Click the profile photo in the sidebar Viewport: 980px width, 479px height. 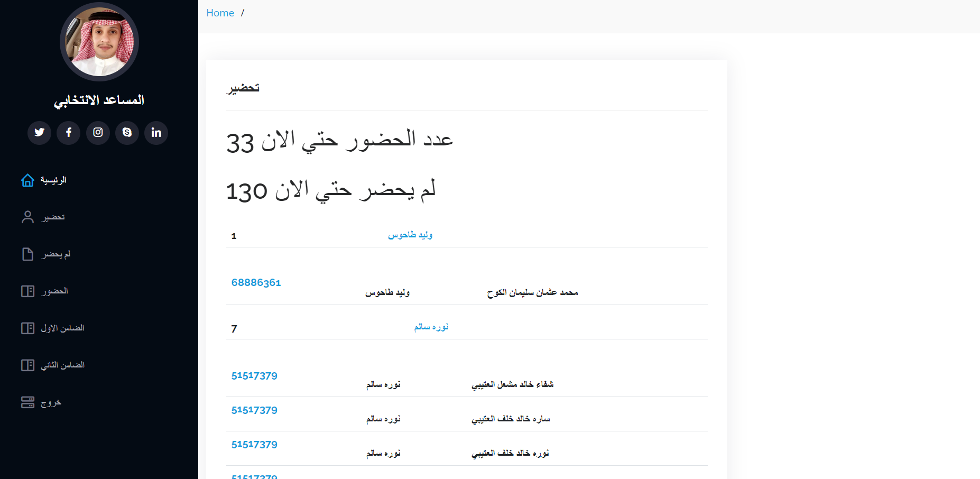coord(99,42)
